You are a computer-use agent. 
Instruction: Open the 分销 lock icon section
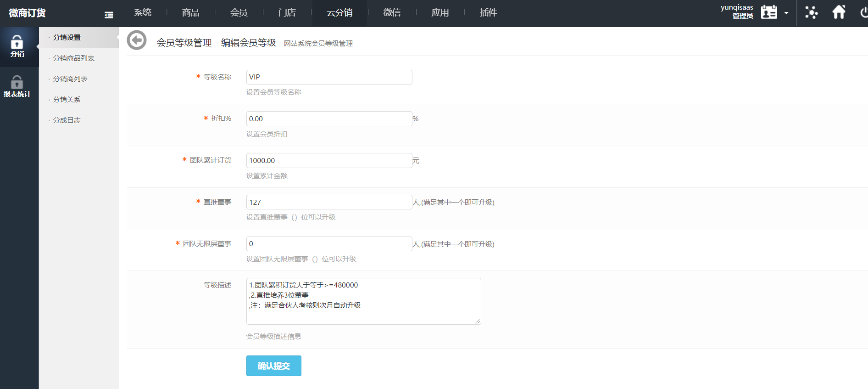pos(17,46)
